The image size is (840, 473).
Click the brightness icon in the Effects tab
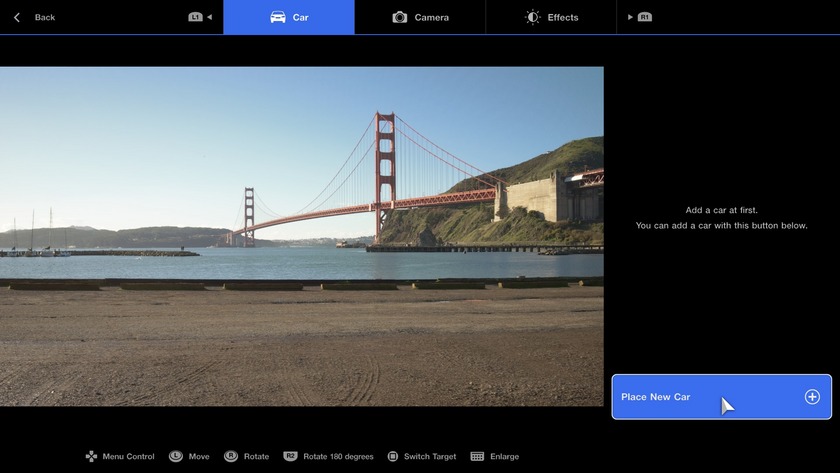533,17
